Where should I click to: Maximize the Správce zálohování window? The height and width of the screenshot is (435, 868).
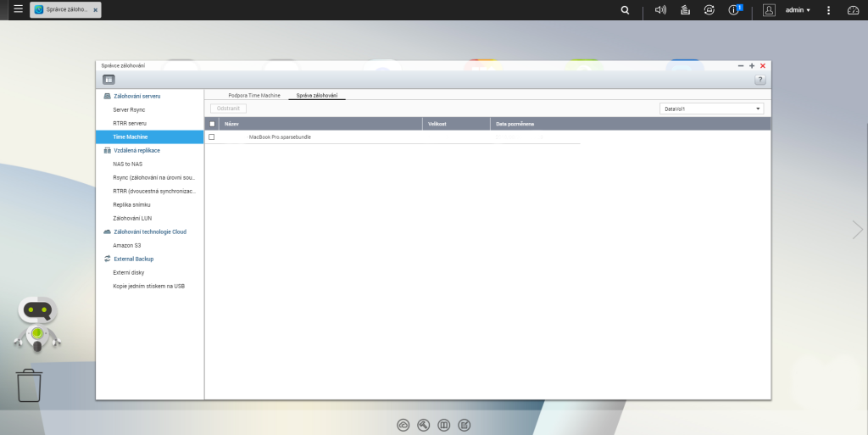pos(752,66)
